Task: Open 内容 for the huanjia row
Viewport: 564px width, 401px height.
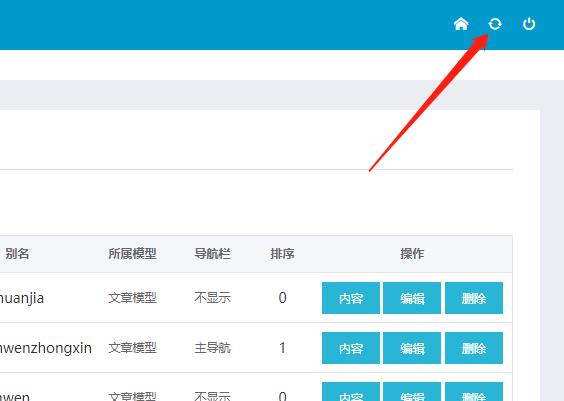Action: coord(351,298)
